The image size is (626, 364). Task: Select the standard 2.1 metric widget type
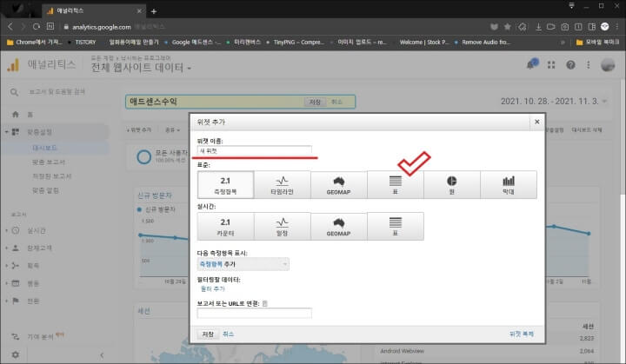tap(225, 185)
